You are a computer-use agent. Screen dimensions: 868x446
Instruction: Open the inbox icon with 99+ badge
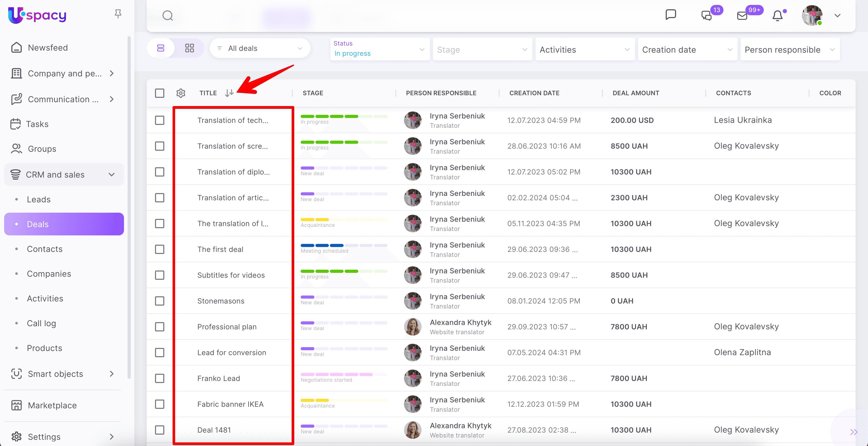pos(742,15)
